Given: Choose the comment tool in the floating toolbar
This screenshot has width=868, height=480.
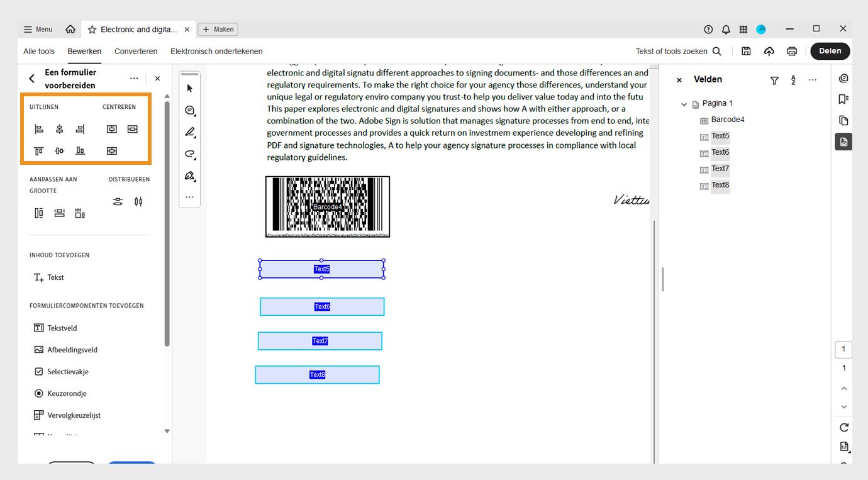Looking at the screenshot, I should pyautogui.click(x=190, y=111).
